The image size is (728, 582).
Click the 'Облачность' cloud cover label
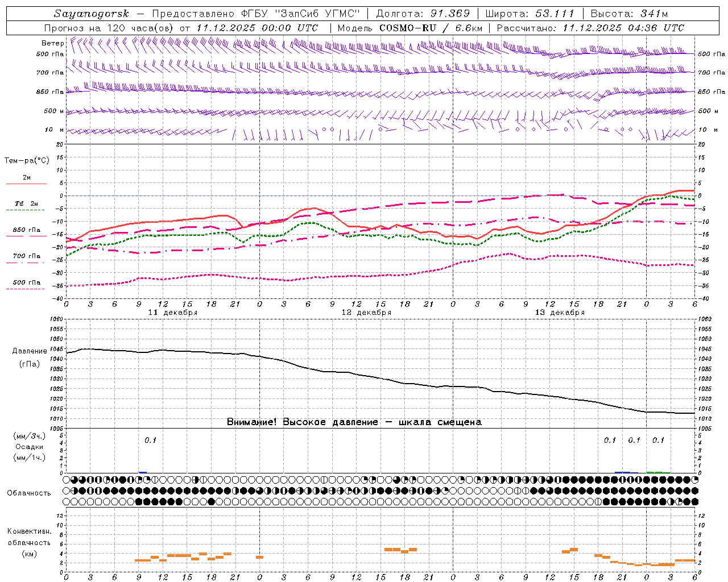pos(29,493)
